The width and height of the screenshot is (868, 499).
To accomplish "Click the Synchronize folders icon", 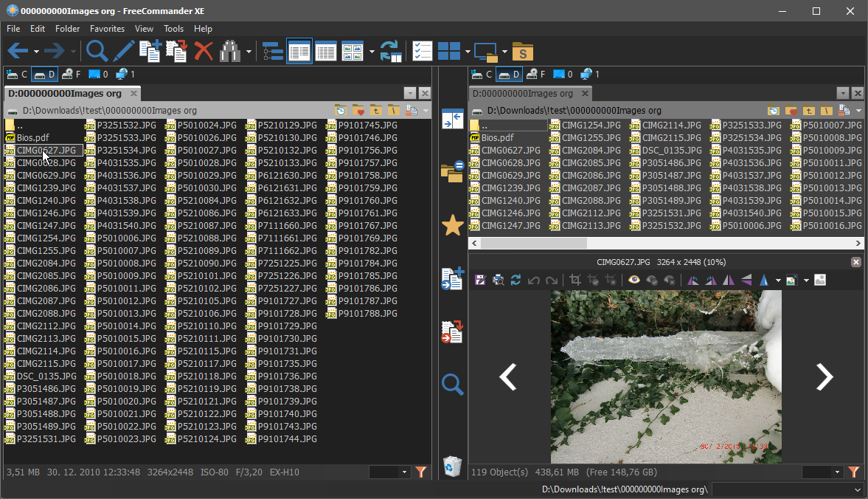I will coord(391,51).
